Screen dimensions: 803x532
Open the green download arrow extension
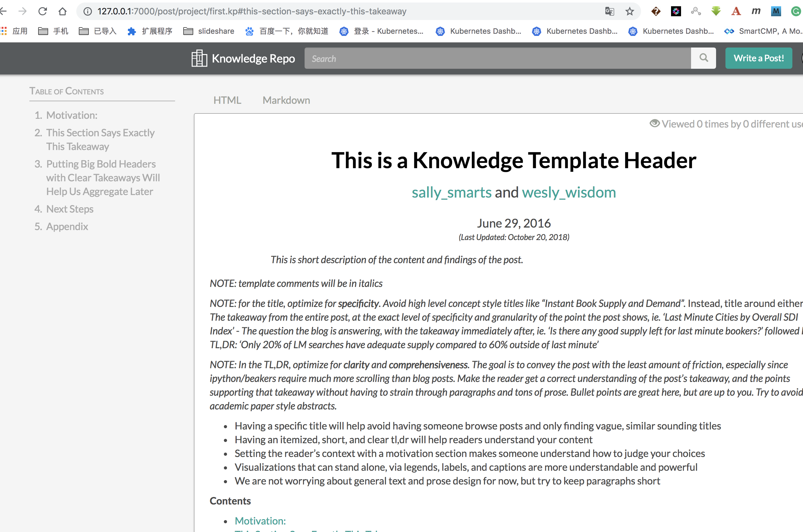[716, 11]
